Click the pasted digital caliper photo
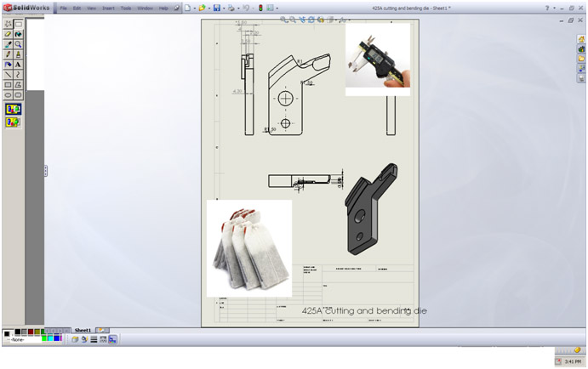 pos(378,60)
